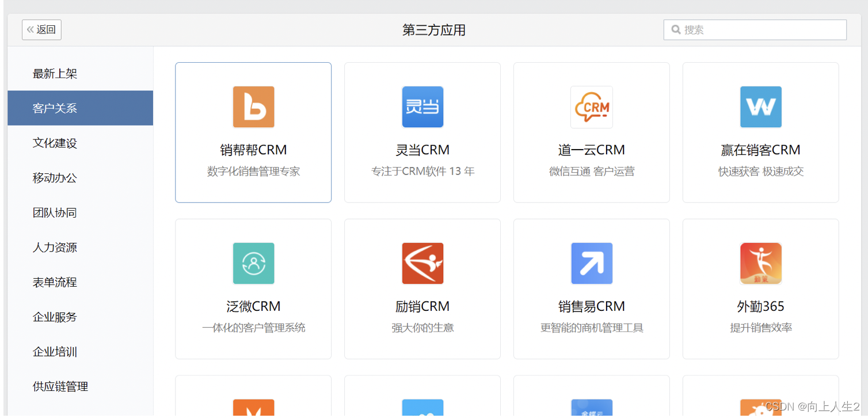Select the 企业培训 category
Image resolution: width=868 pixels, height=418 pixels.
(x=81, y=352)
